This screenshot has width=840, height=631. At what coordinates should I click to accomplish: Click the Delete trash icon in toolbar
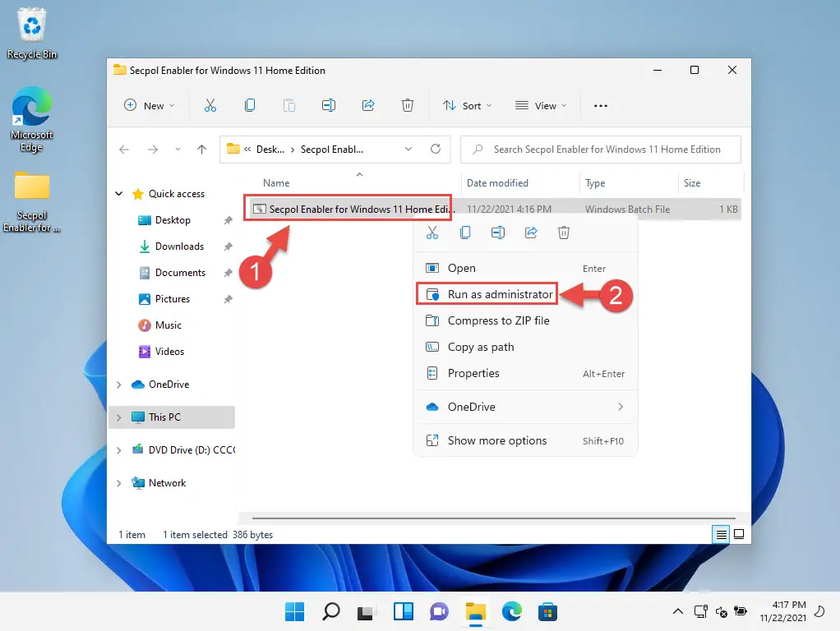pos(407,105)
